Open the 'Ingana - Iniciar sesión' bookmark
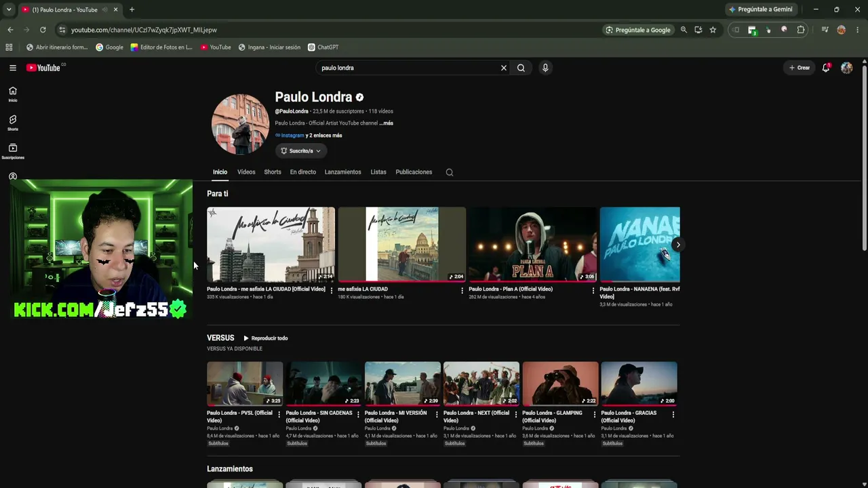This screenshot has width=868, height=488. coord(269,47)
